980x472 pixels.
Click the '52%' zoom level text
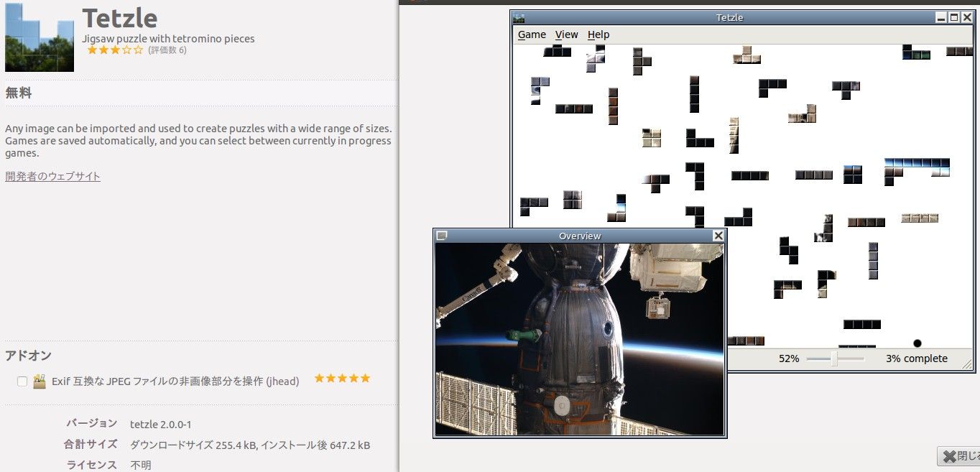point(789,358)
